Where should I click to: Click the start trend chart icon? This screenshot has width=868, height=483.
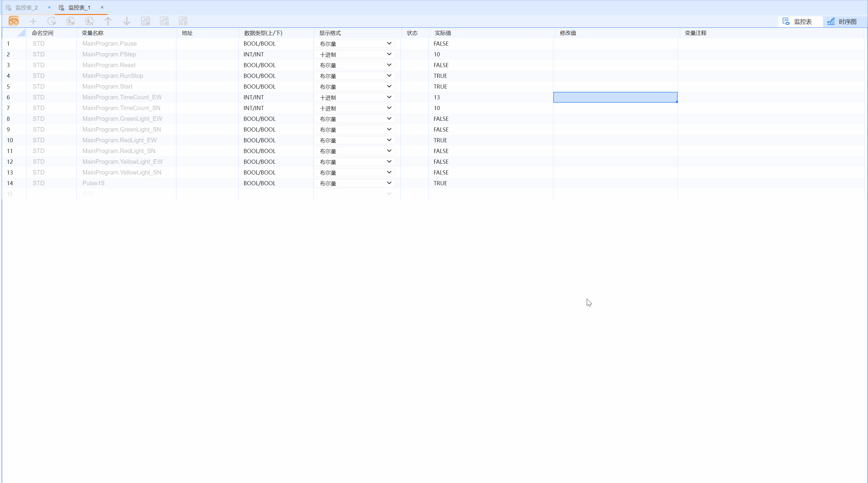tap(146, 21)
